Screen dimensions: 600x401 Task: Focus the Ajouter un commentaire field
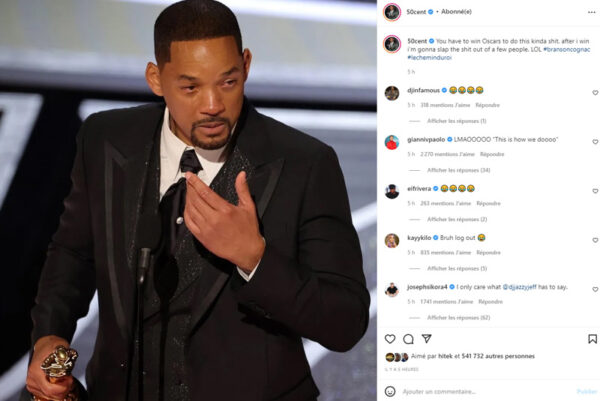pos(486,391)
